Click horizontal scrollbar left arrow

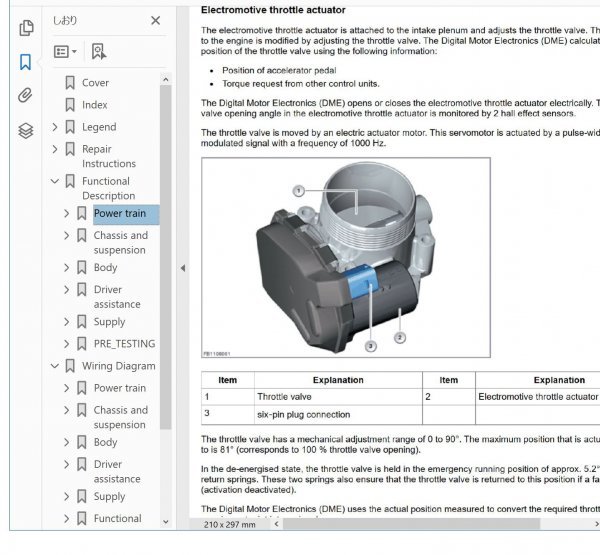[x=276, y=524]
